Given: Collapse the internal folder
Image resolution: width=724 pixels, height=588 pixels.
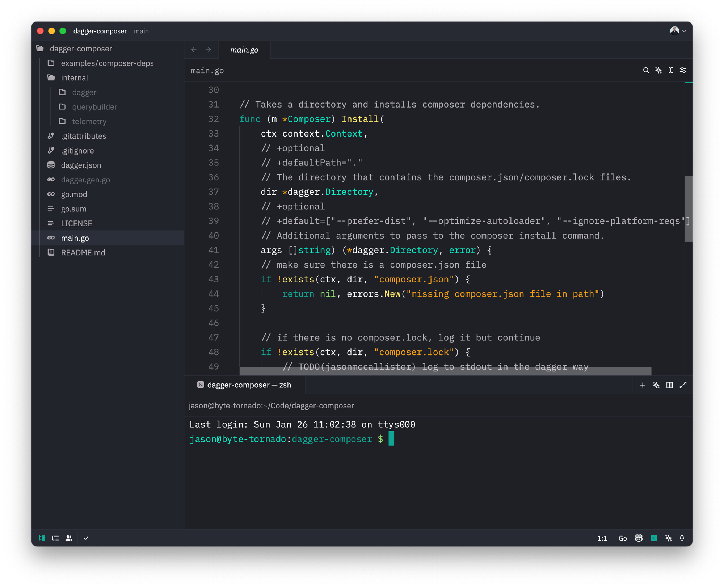Looking at the screenshot, I should point(74,78).
